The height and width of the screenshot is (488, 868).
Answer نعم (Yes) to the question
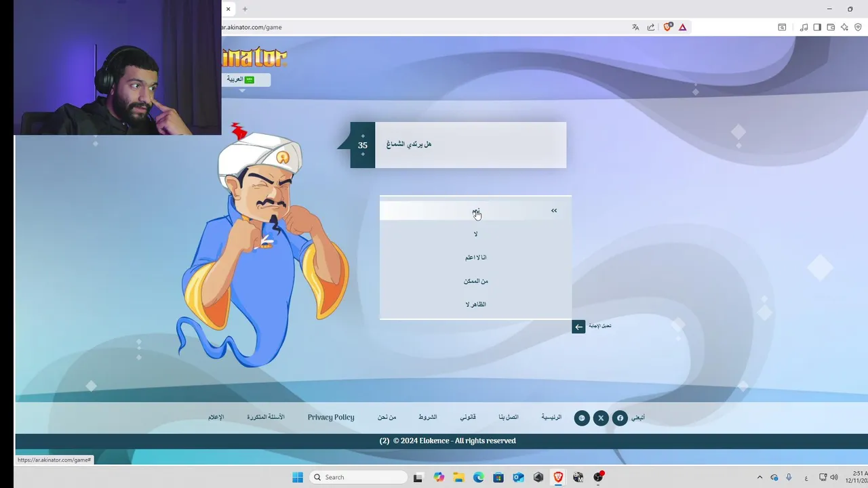click(475, 211)
